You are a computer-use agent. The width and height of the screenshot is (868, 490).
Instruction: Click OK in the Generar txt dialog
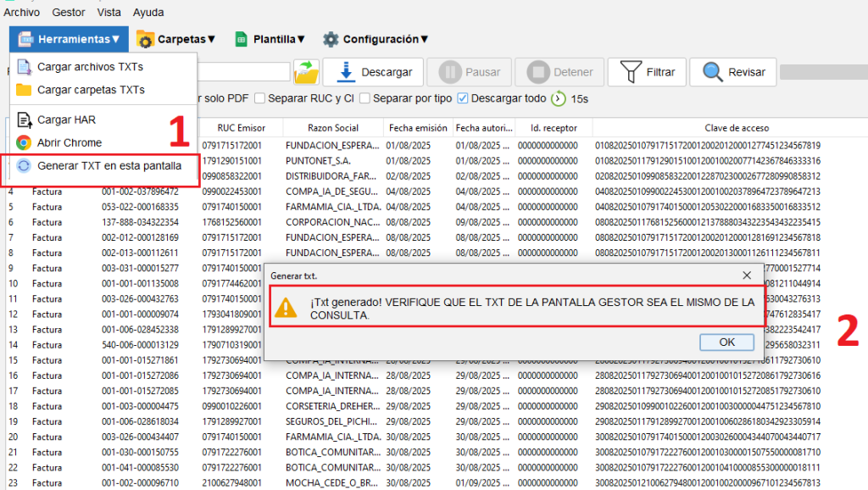pyautogui.click(x=726, y=342)
